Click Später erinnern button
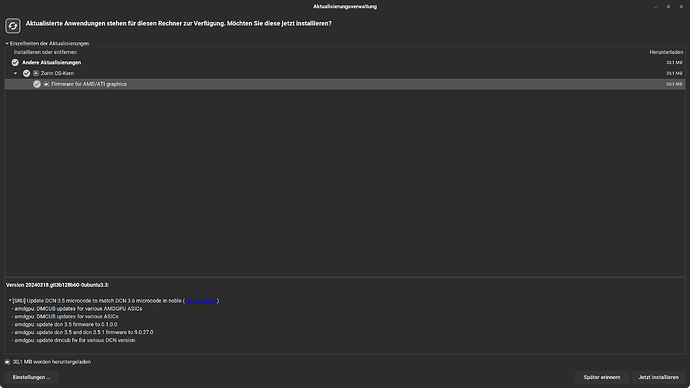 pyautogui.click(x=602, y=377)
